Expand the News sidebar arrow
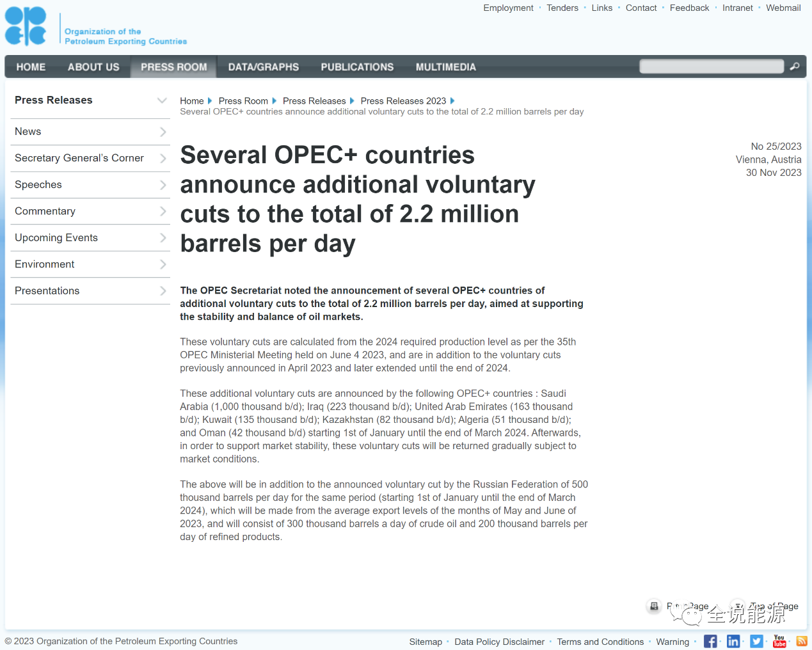The height and width of the screenshot is (650, 812). (x=163, y=132)
